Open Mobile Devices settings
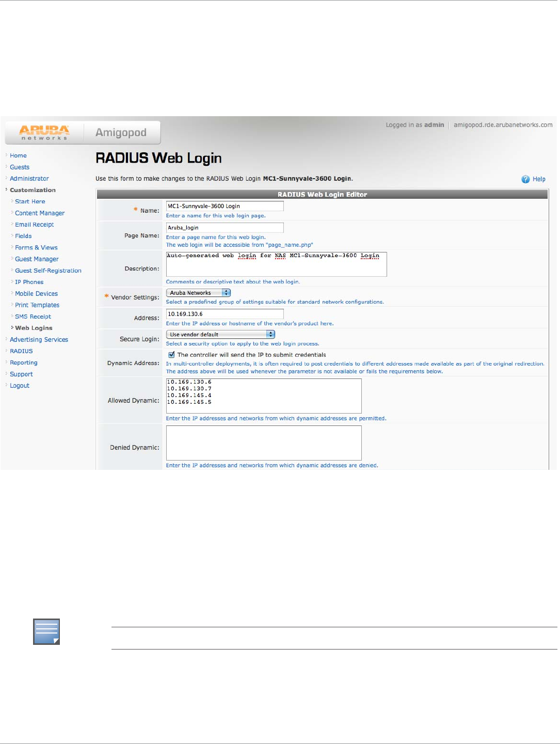Image resolution: width=560 pixels, height=744 pixels. pyautogui.click(x=36, y=294)
